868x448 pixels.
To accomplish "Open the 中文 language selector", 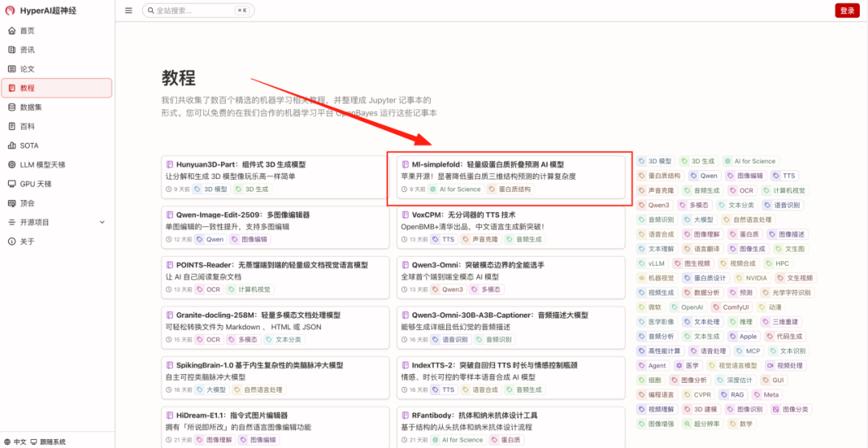I will click(x=16, y=442).
